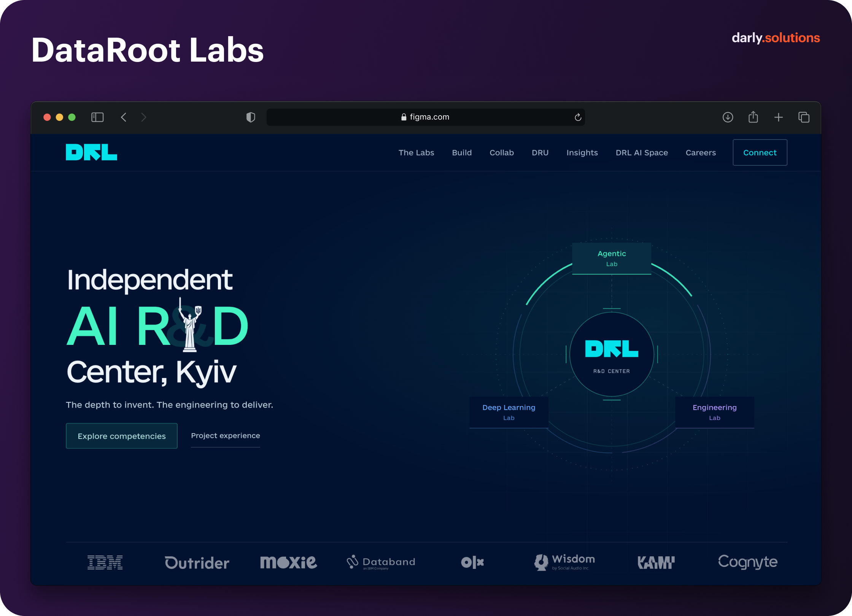Click the DRL R&D Center circle
This screenshot has height=616, width=852.
612,354
